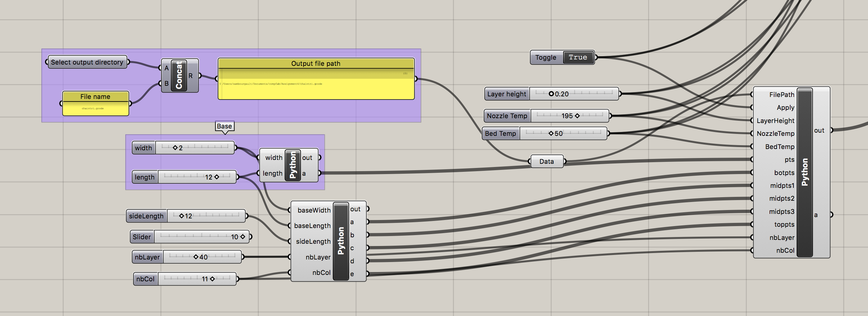Click the botpts input parameter
The image size is (868, 316).
[784, 173]
